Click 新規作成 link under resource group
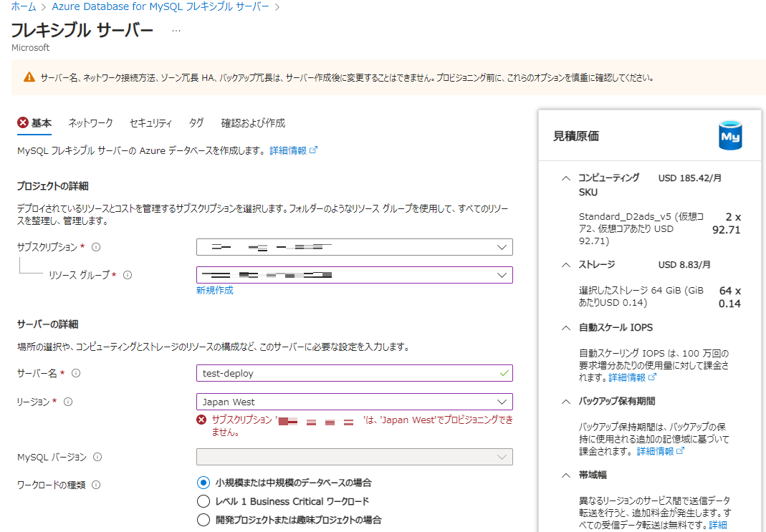766x532 pixels. [214, 291]
